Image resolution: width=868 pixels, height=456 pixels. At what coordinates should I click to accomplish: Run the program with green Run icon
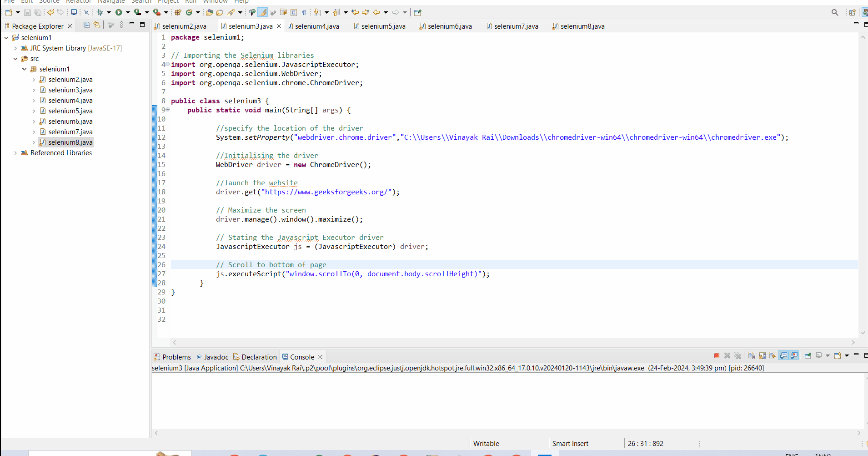click(x=119, y=12)
